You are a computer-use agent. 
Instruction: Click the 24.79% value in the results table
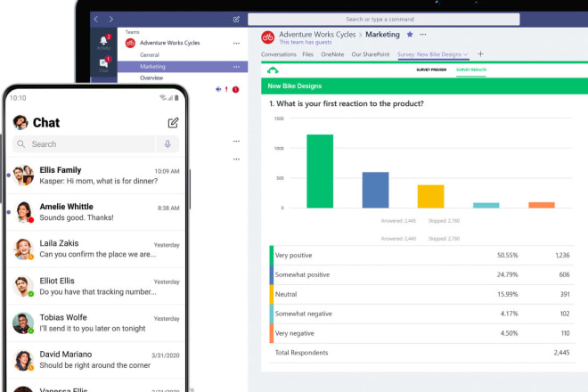click(x=508, y=275)
